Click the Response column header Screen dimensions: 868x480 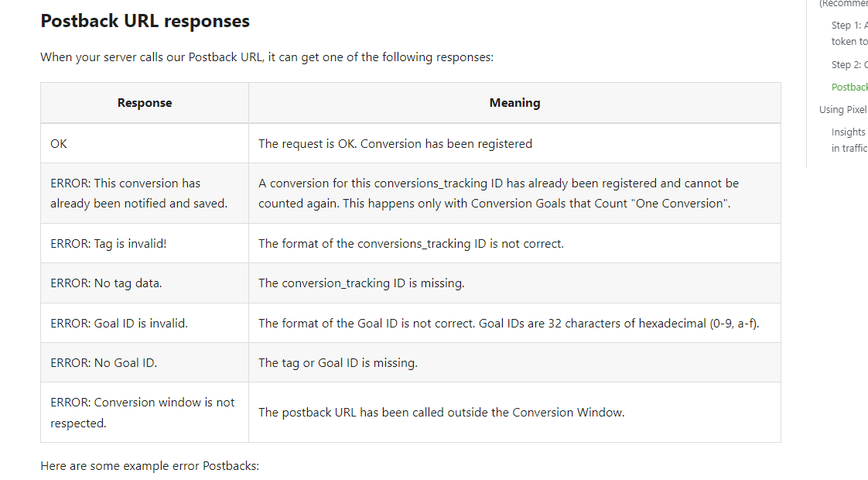pos(145,102)
